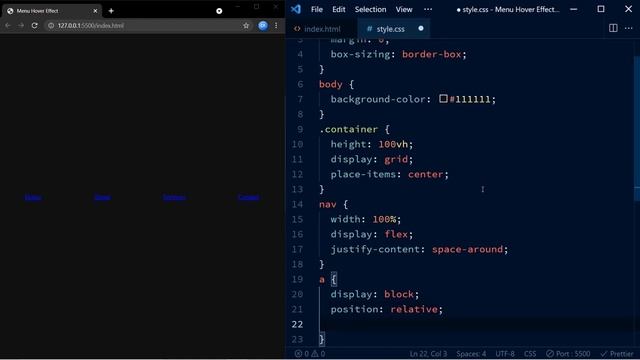This screenshot has height=360, width=640.
Task: Close the VS Code window
Action: pos(629,9)
